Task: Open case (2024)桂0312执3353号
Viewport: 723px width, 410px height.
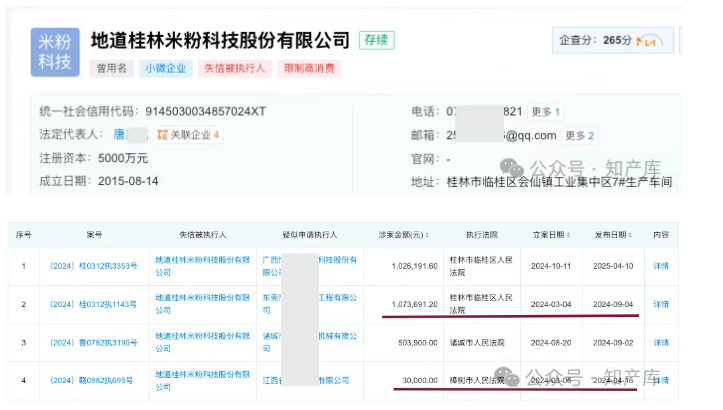Action: pyautogui.click(x=94, y=264)
